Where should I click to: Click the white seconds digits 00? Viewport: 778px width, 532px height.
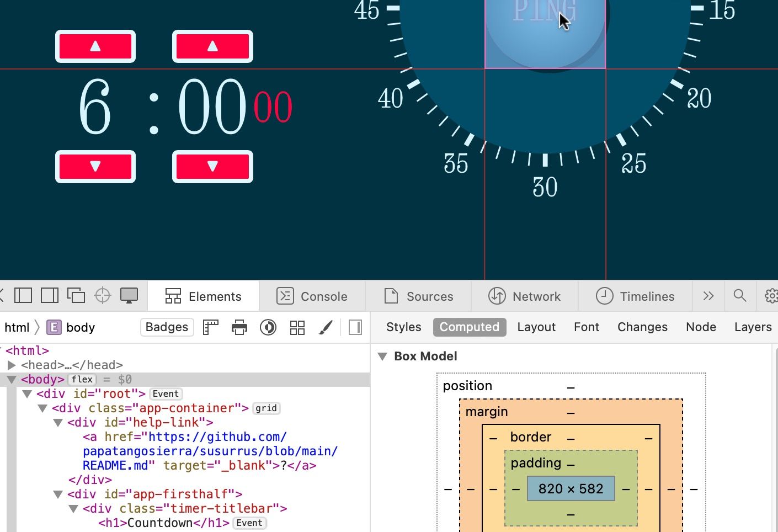pos(212,107)
